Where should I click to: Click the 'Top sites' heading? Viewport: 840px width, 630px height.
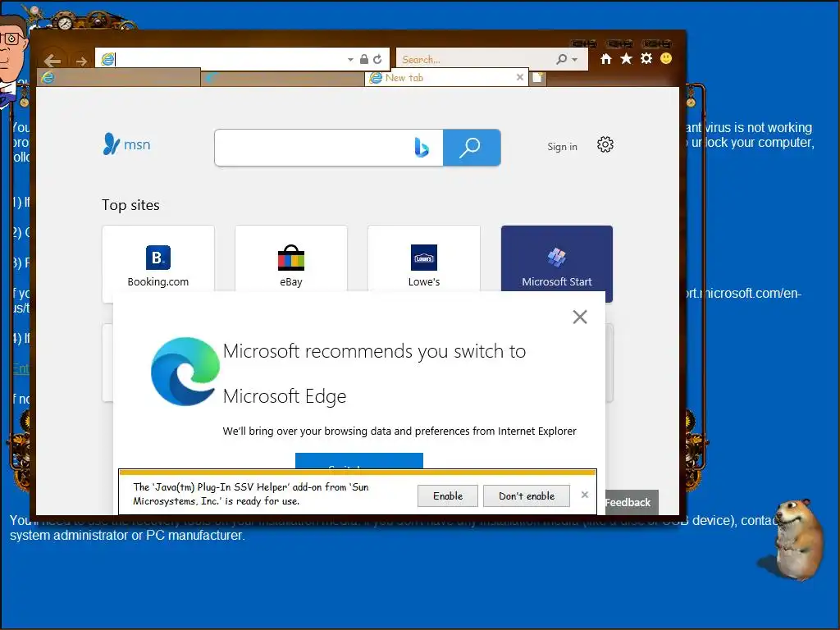point(130,205)
